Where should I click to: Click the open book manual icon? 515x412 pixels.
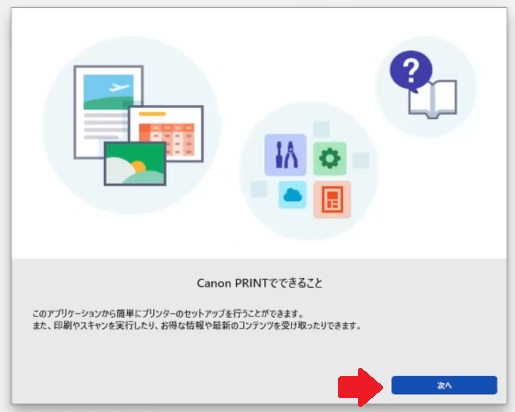[x=433, y=99]
